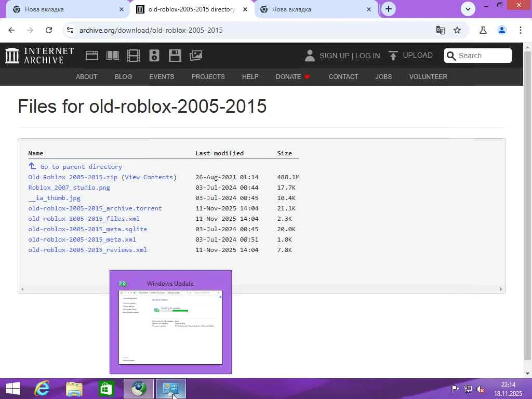Open the DONATE menu item
Screen dimensions: 532x399
click(x=292, y=77)
